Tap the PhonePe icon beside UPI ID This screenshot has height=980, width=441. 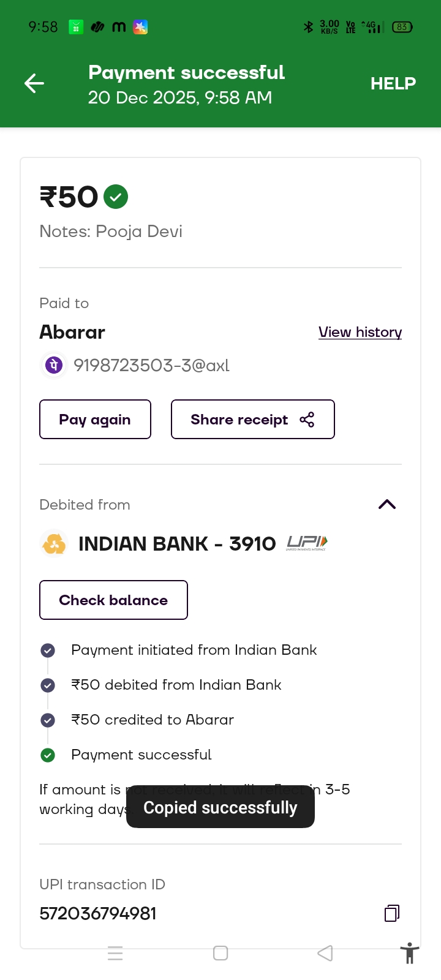(x=53, y=365)
